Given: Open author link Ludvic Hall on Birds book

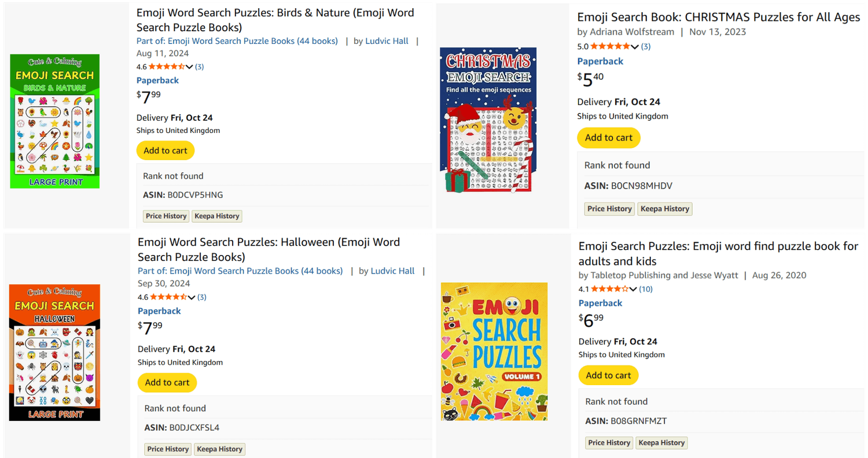Looking at the screenshot, I should [387, 41].
